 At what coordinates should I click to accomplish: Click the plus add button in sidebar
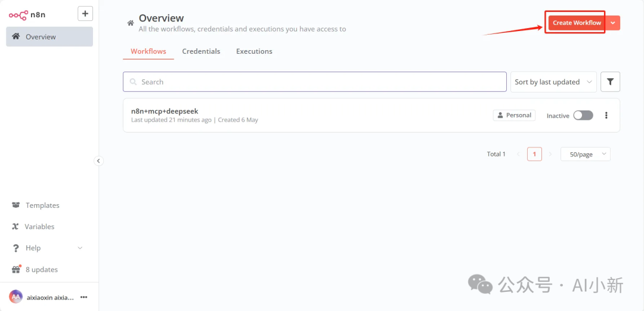click(x=85, y=14)
